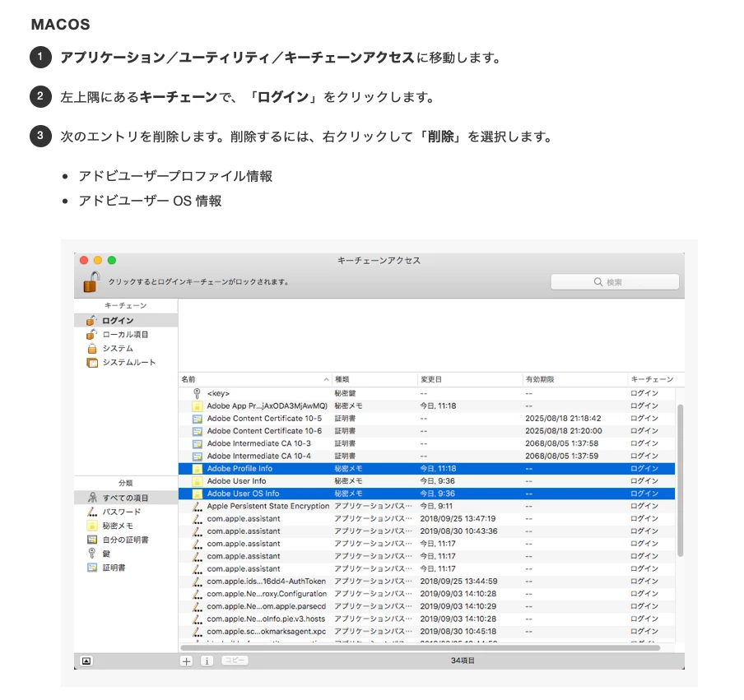
Task: Select Adobe Content Certificate 10-5 row
Action: tap(426, 419)
